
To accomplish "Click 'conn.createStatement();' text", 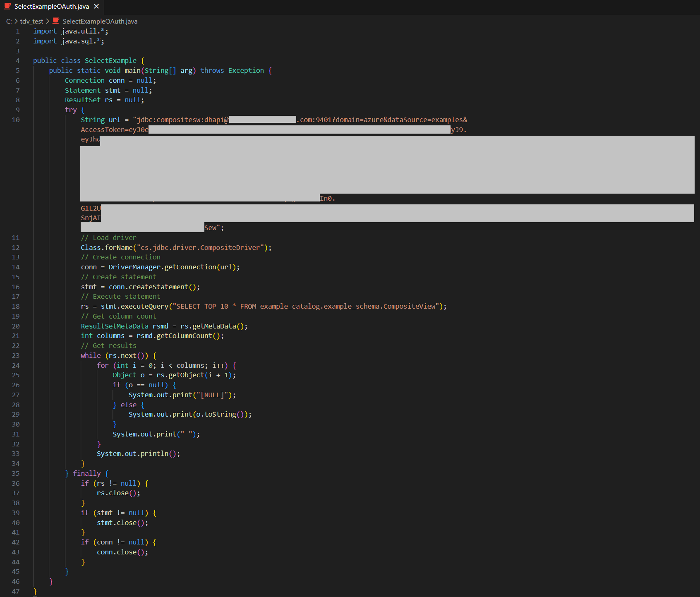I will 154,287.
